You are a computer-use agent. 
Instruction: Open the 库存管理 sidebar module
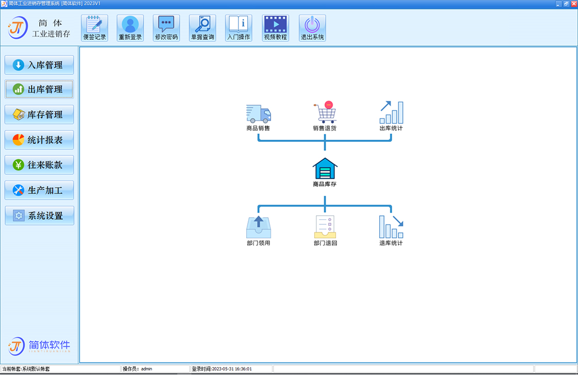39,115
